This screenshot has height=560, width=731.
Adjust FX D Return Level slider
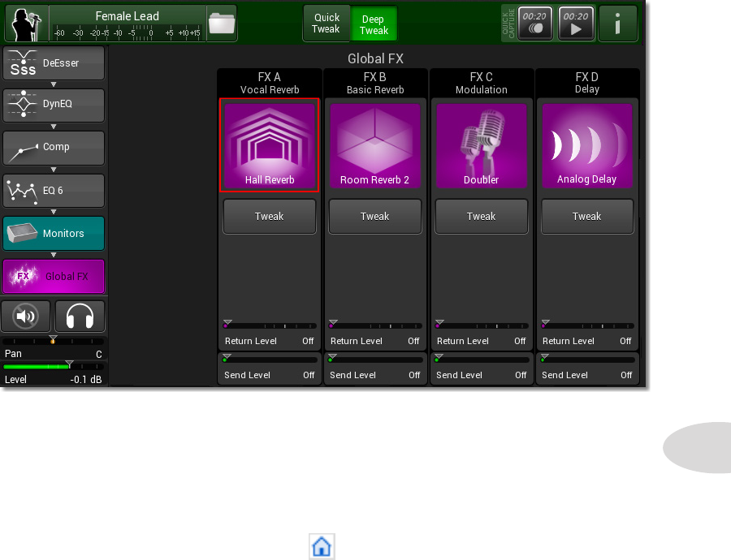pyautogui.click(x=587, y=325)
